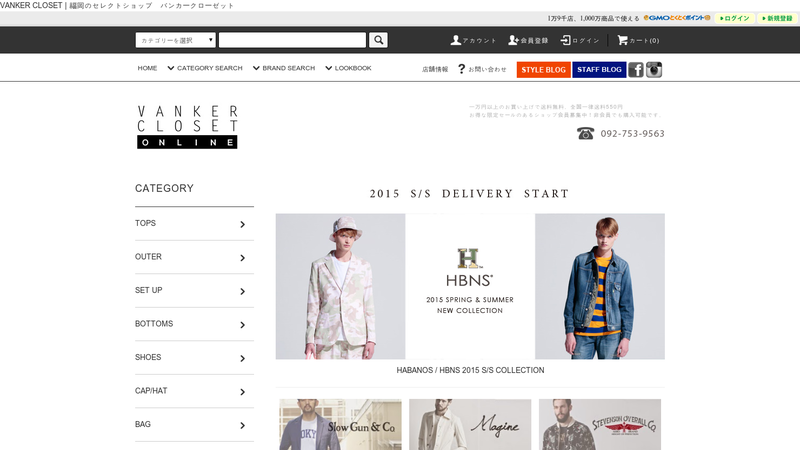The image size is (800, 450).
Task: Click the GMO とくとくポイント logo
Action: (677, 18)
